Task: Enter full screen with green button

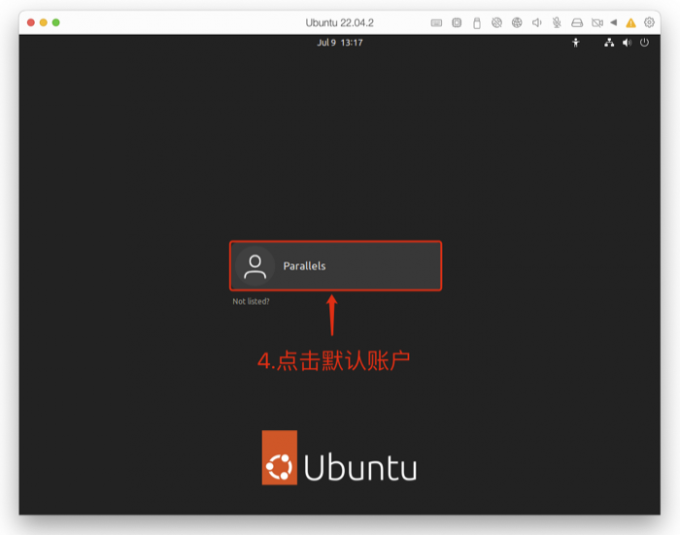Action: (56, 23)
